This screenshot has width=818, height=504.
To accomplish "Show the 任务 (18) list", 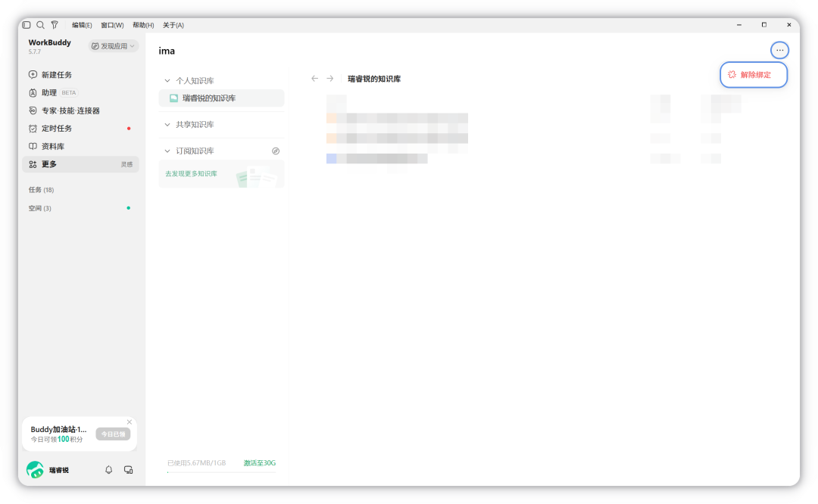I will tap(41, 190).
